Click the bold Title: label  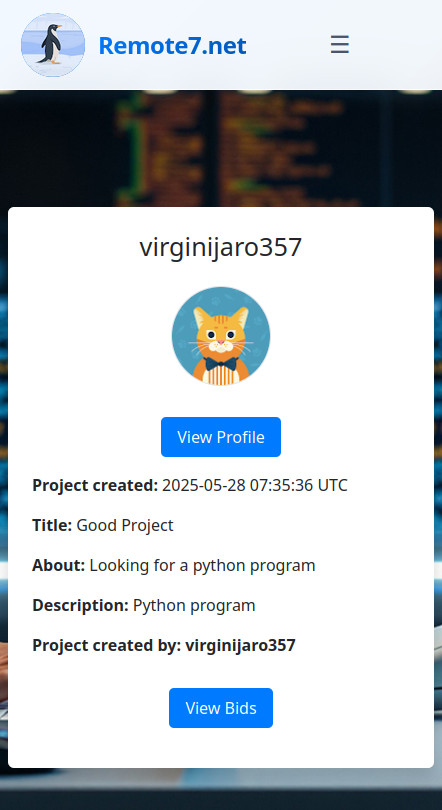point(52,525)
